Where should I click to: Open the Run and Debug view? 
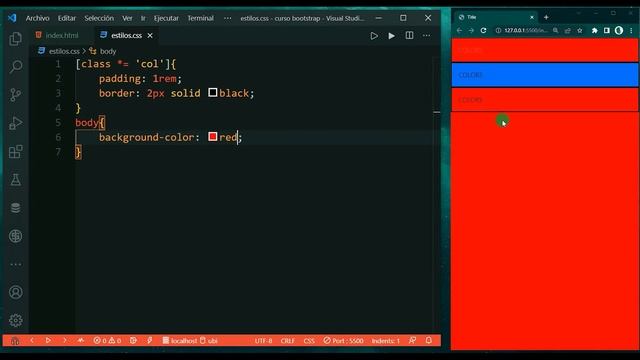tap(16, 123)
